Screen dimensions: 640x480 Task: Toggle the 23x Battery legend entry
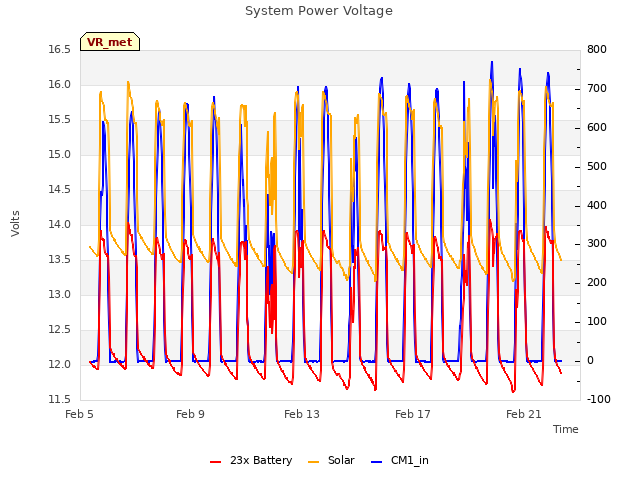(251, 460)
